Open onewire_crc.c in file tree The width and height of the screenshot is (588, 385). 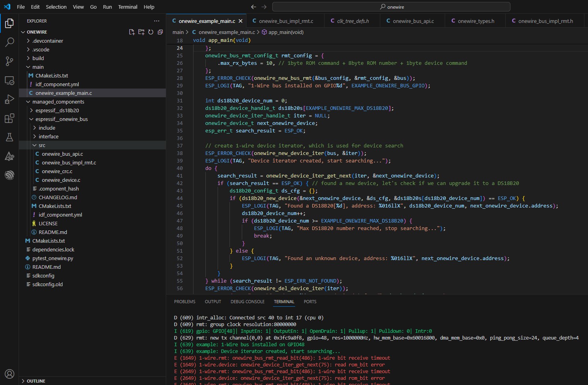(93, 171)
